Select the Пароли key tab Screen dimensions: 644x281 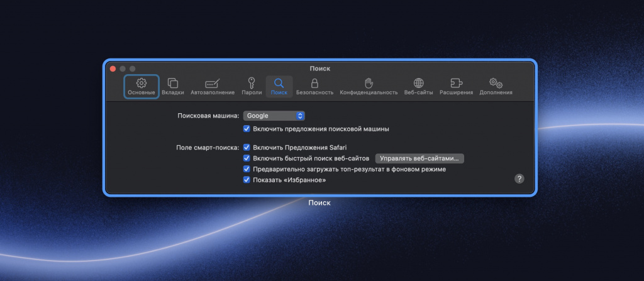tap(252, 87)
